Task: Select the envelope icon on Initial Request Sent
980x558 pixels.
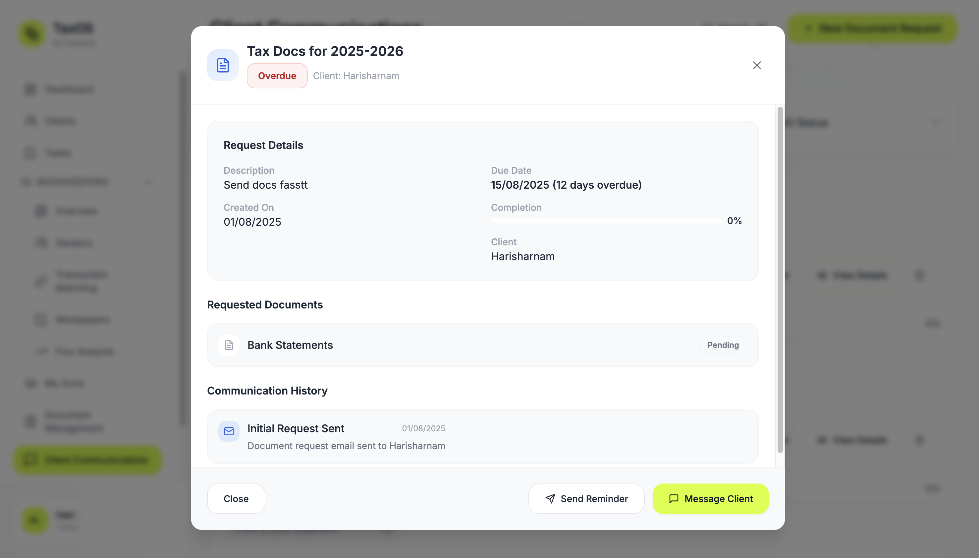Action: tap(229, 431)
